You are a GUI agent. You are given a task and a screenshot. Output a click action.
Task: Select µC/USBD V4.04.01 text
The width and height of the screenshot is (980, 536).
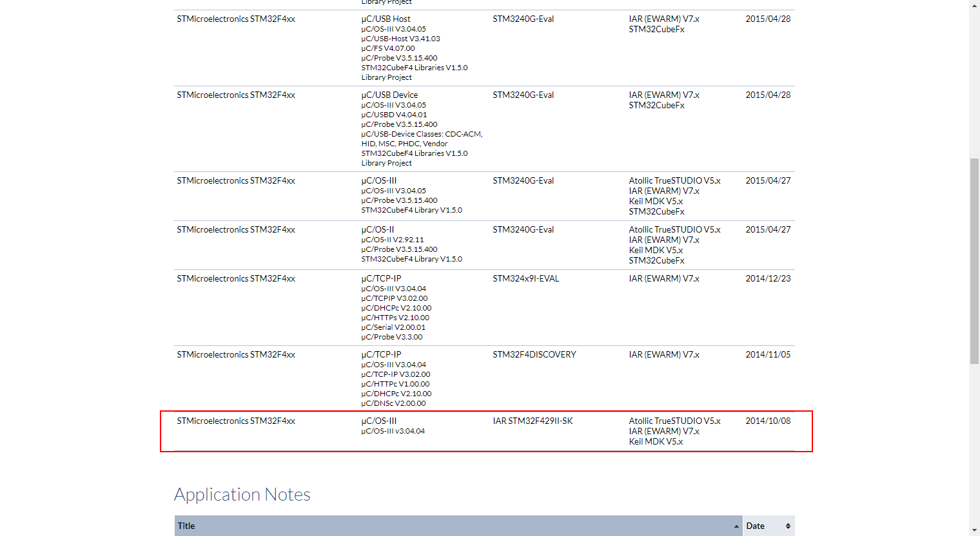[394, 115]
